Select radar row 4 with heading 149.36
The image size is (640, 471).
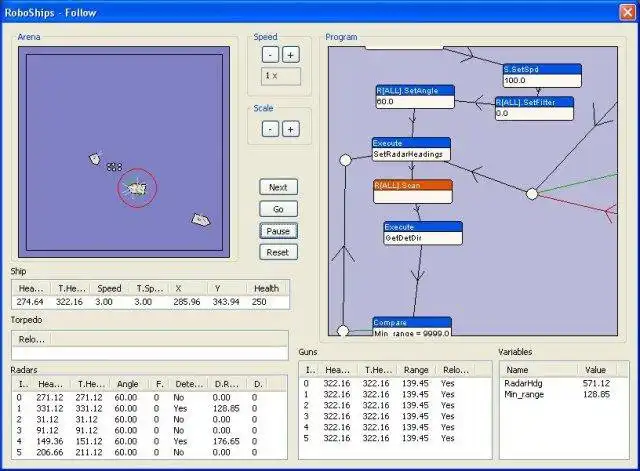coord(149,442)
